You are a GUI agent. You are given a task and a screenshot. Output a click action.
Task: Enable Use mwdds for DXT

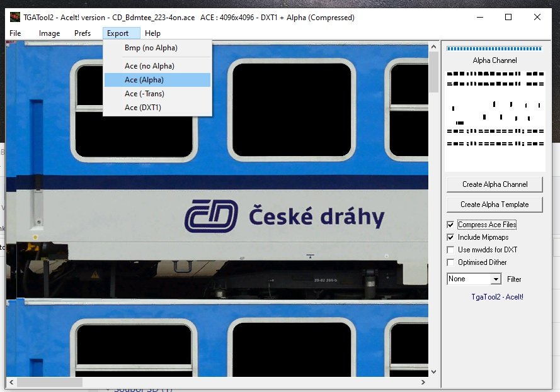coord(450,250)
